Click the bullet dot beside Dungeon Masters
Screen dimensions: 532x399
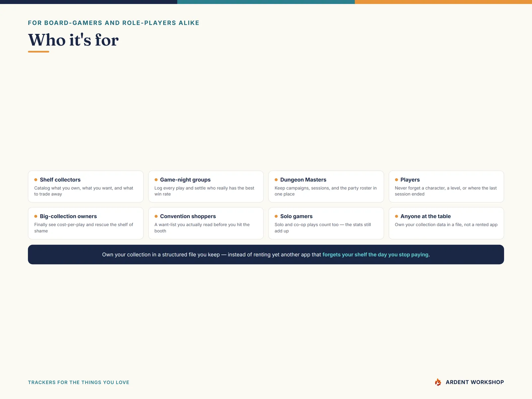pyautogui.click(x=276, y=180)
